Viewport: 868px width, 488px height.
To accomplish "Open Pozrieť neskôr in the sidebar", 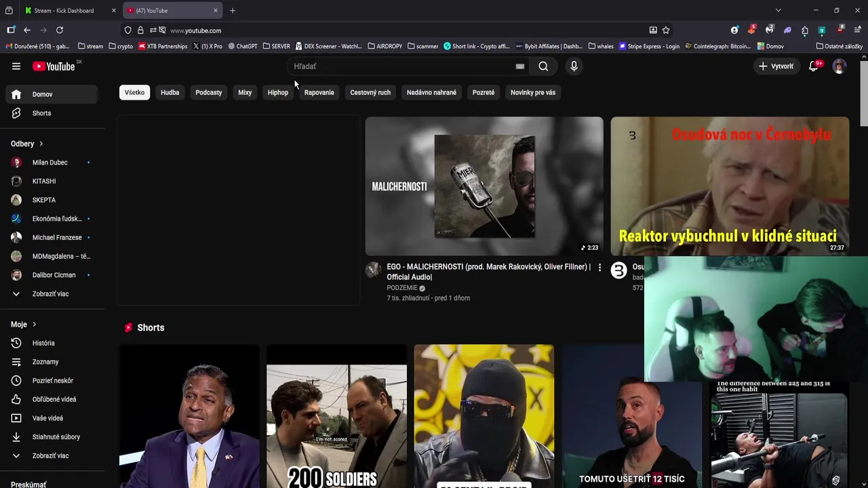I will pyautogui.click(x=52, y=381).
